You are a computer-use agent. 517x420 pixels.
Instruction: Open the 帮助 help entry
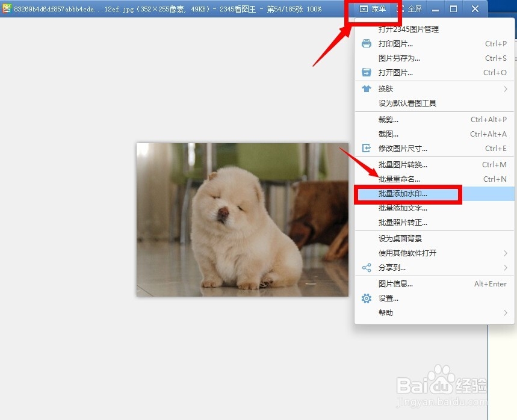(x=434, y=313)
